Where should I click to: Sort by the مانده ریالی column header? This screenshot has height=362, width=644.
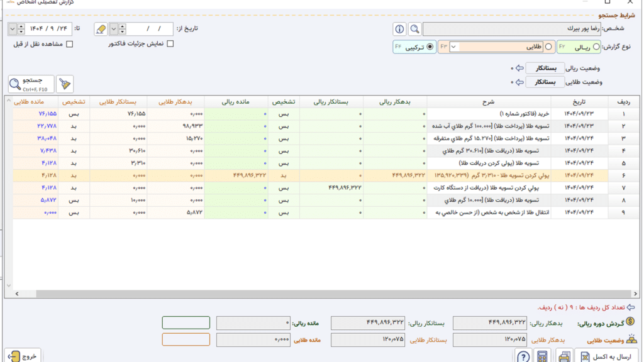[236, 102]
